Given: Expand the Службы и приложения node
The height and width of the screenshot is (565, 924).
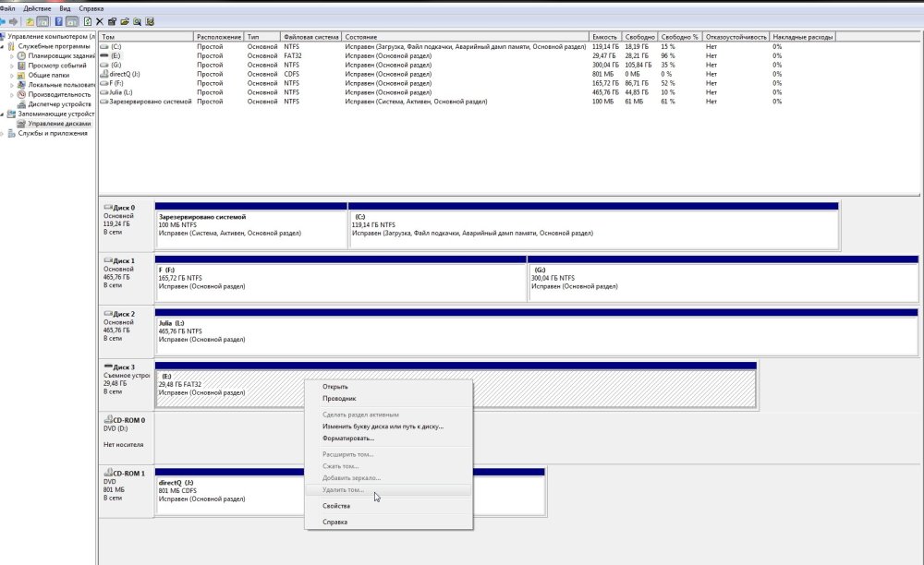Looking at the screenshot, I should [x=4, y=133].
